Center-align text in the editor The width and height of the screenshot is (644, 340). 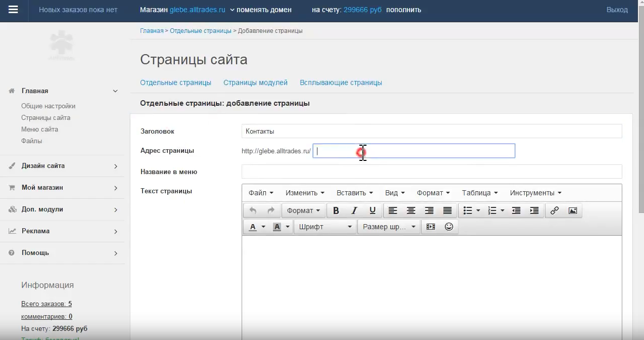(411, 211)
